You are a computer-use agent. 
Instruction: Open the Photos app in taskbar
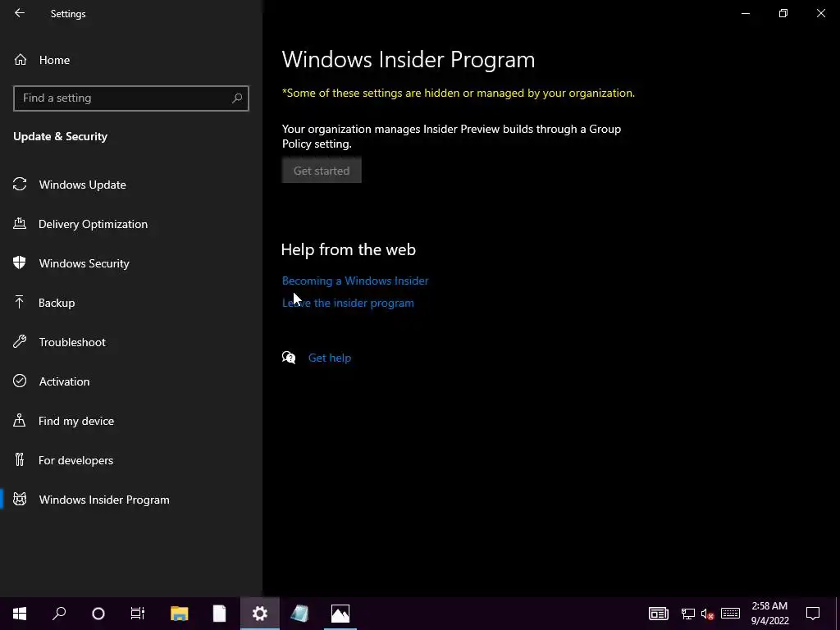340,614
